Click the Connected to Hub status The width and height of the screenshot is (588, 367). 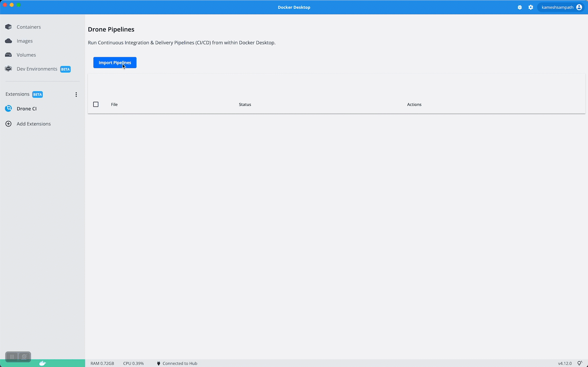pyautogui.click(x=180, y=363)
